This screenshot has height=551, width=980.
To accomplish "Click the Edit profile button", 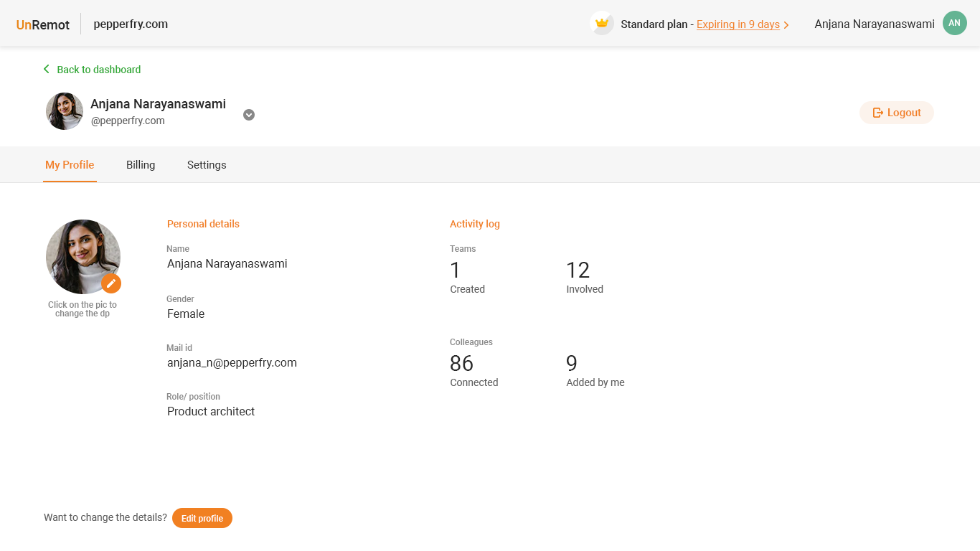I will coord(202,518).
